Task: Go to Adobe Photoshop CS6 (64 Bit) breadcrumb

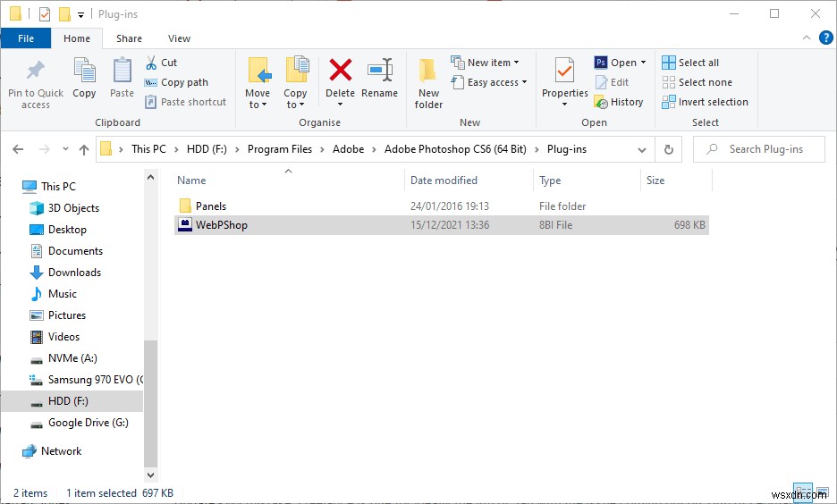Action: point(455,149)
